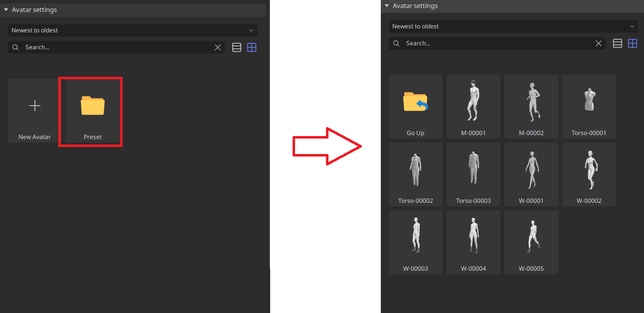Switch to grid view in left panel
Screen dimensions: 644x313
(252, 47)
